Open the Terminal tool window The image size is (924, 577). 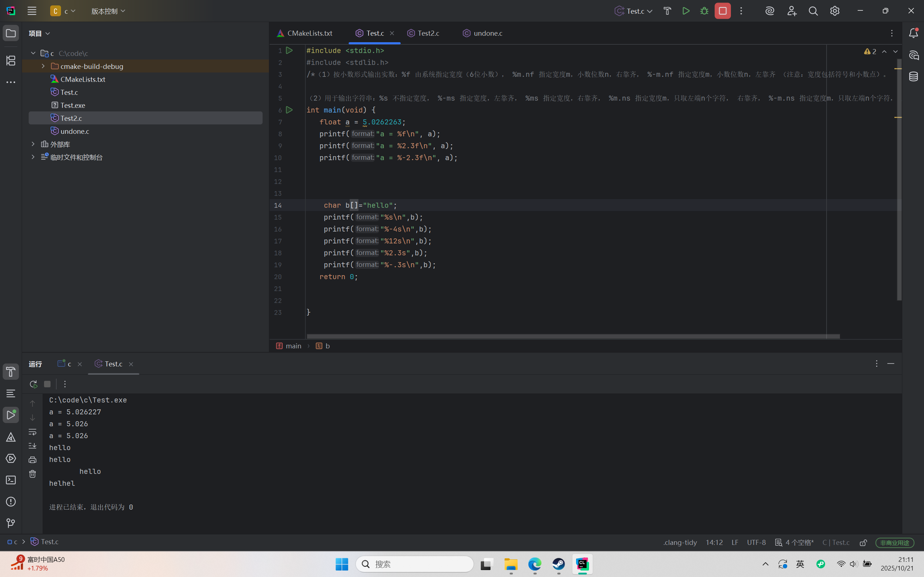pyautogui.click(x=11, y=480)
